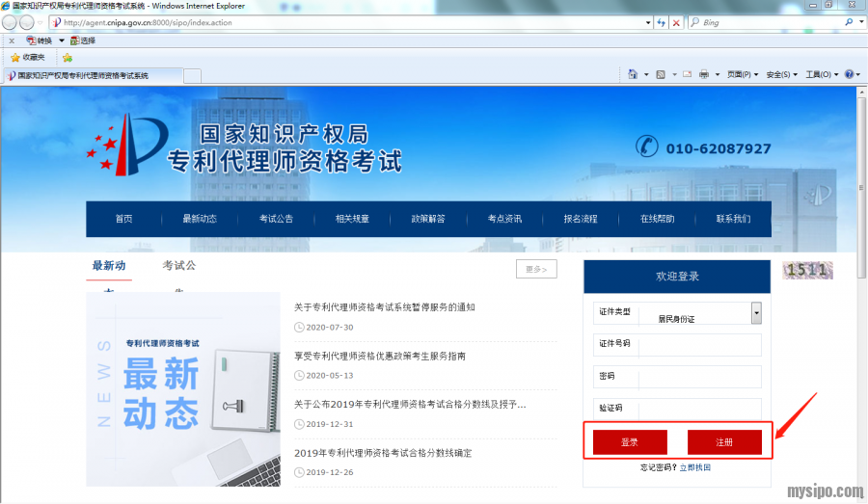
Task: Click the help question mark icon
Action: point(849,74)
